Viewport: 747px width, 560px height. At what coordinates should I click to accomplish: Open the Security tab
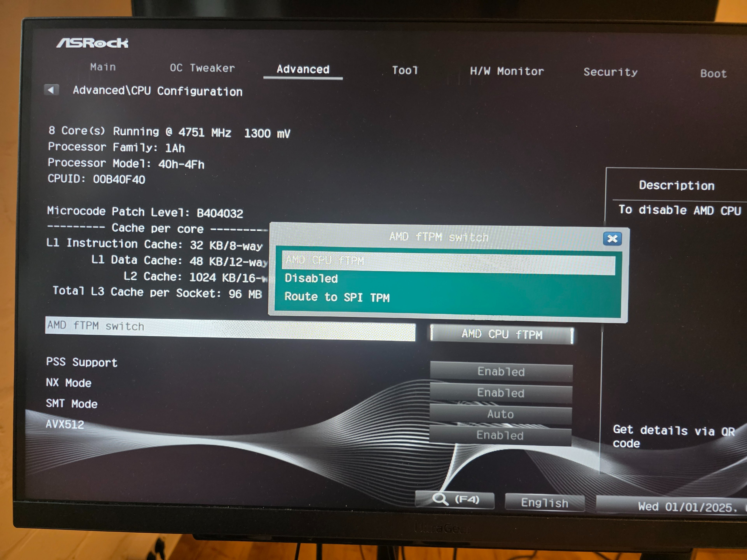point(610,72)
